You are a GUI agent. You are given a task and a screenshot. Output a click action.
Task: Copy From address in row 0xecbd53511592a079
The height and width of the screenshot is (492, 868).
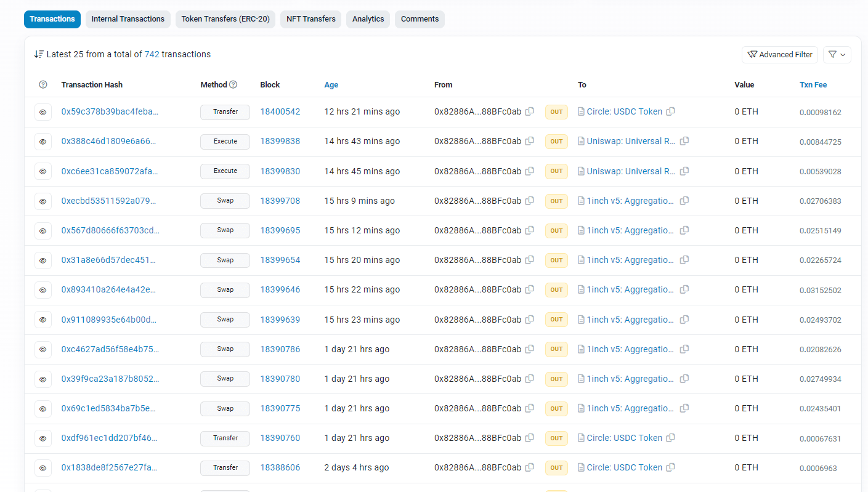[x=530, y=201]
